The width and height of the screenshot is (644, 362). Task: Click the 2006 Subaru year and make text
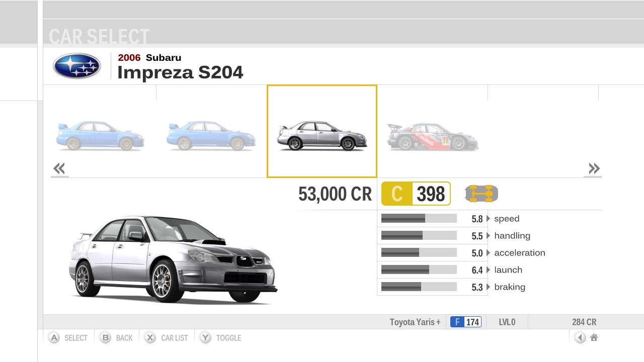pos(149,57)
